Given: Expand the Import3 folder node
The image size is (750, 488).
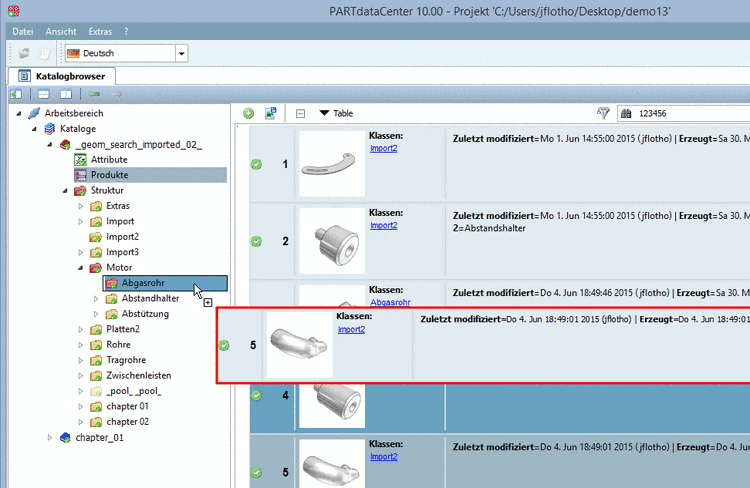Looking at the screenshot, I should (x=80, y=252).
